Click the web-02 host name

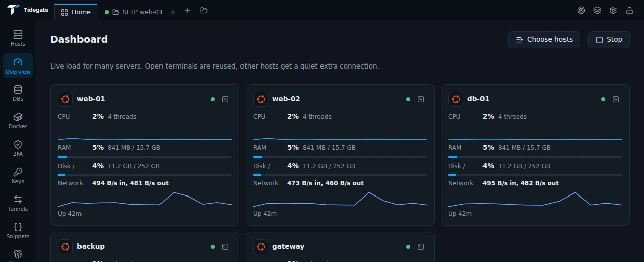(286, 99)
